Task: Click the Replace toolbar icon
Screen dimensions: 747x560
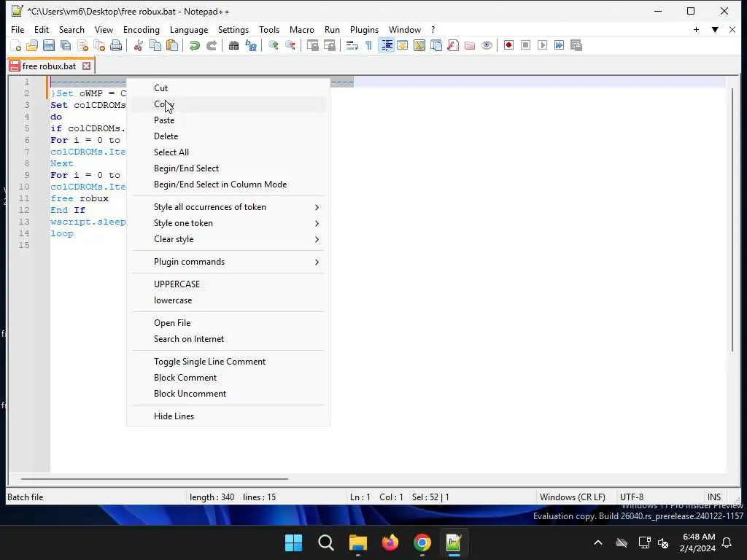Action: click(x=251, y=45)
